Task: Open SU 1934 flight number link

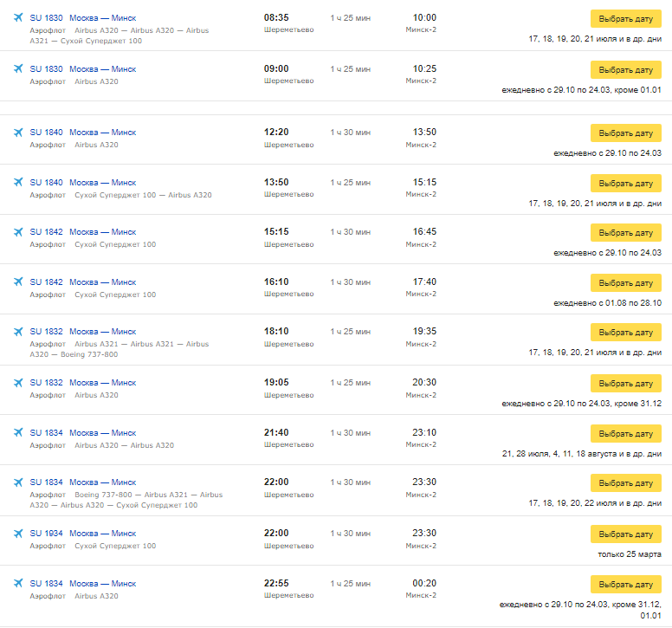Action: pyautogui.click(x=47, y=534)
